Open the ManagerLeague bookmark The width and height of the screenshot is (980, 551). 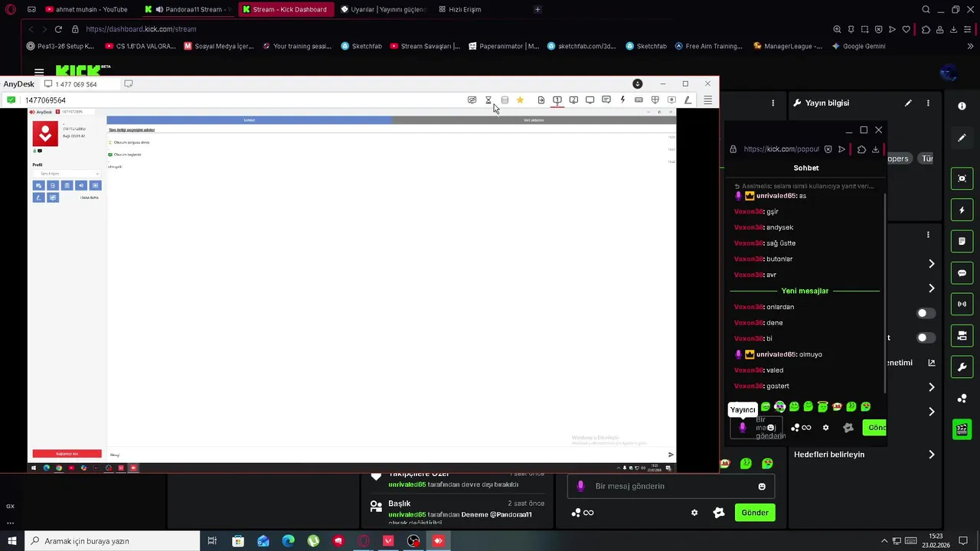[x=788, y=46]
